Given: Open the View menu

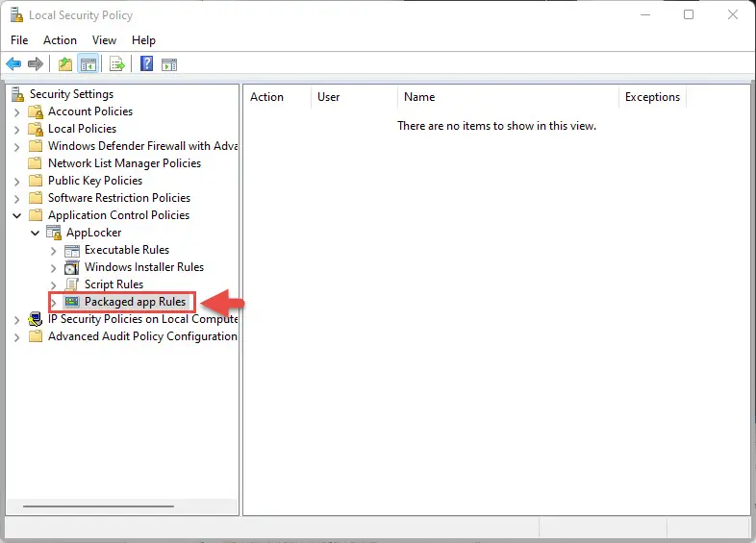Looking at the screenshot, I should click(x=104, y=40).
